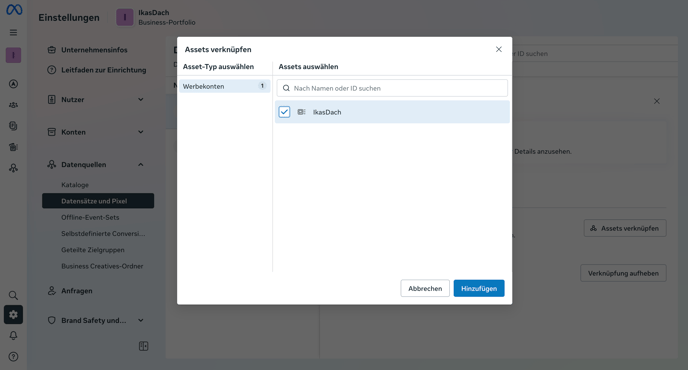Open Kataloge in sidebar

click(75, 185)
